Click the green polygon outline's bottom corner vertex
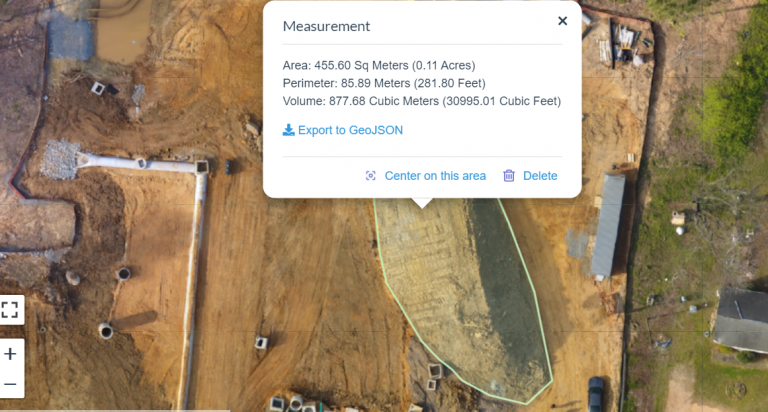This screenshot has width=768, height=412. (527, 404)
